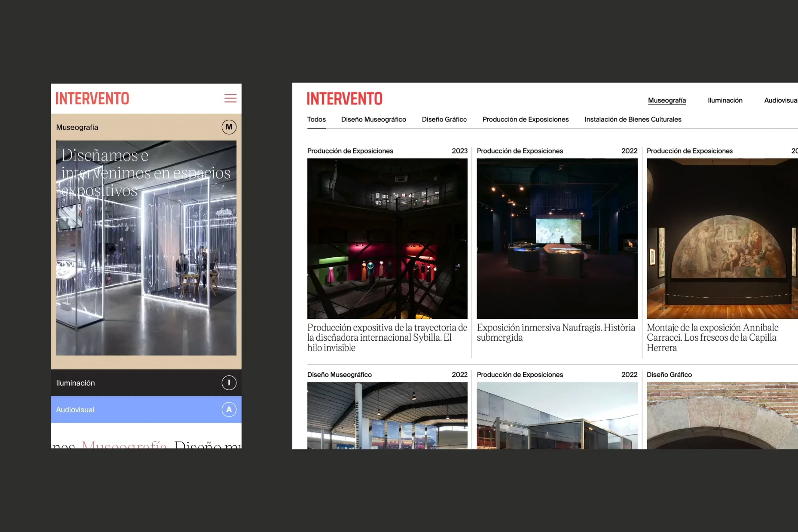Collapse the Museografía accordion header
Screen dimensions: 798x532
coord(136,127)
